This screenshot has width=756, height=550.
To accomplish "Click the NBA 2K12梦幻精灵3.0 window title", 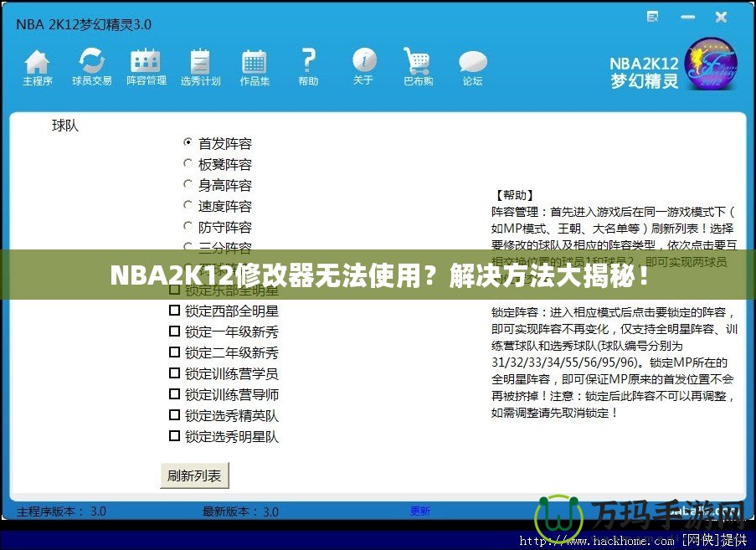I will (84, 24).
